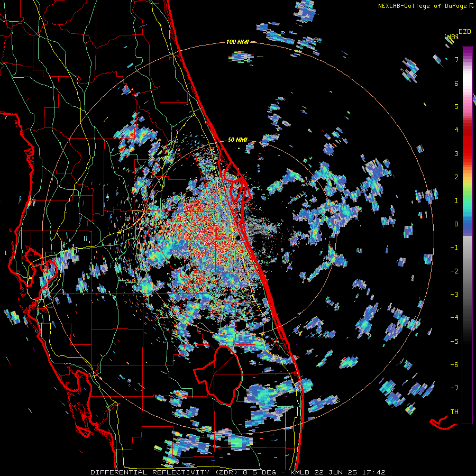Click the positive 4 value on the dB scale
The image size is (476, 476).
click(456, 130)
